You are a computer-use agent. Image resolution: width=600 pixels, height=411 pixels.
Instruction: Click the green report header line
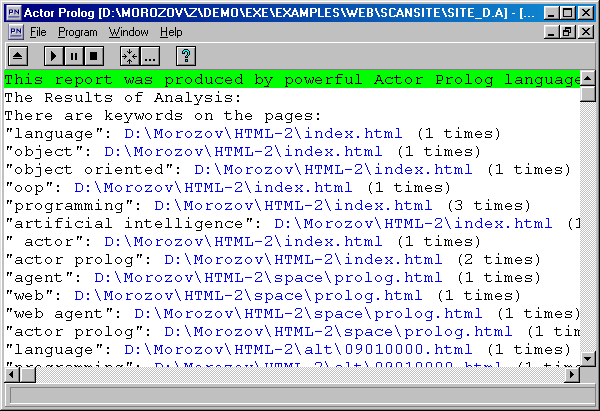click(292, 80)
